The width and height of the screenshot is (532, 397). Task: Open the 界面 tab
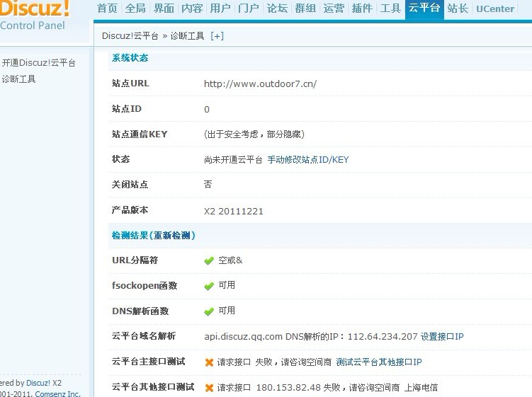[164, 8]
